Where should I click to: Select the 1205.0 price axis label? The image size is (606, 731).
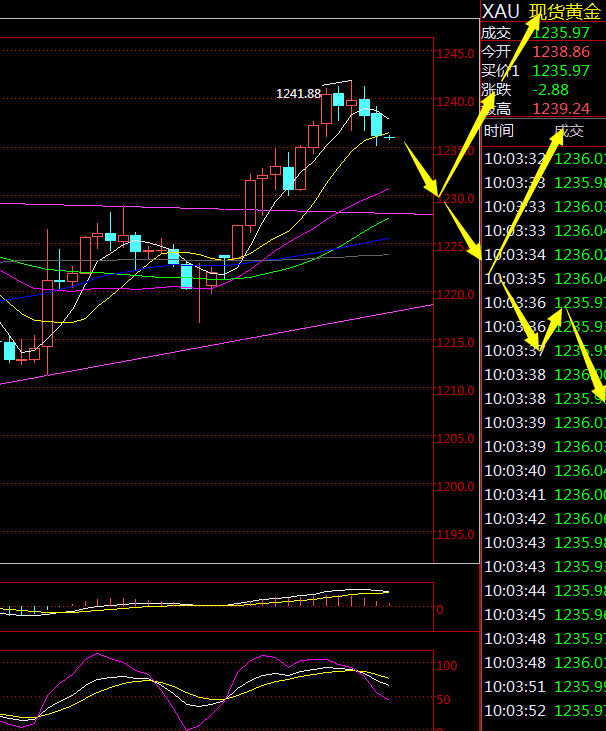[x=455, y=439]
